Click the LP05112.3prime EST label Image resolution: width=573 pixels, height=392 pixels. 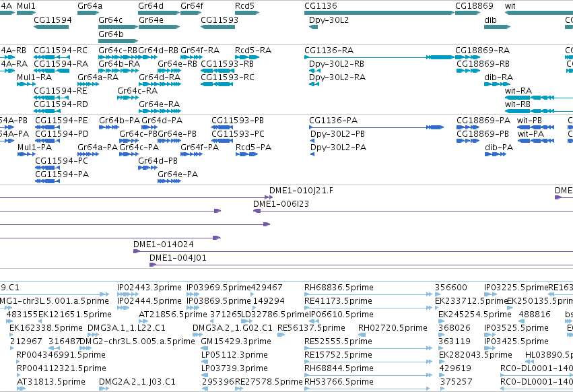(x=234, y=355)
